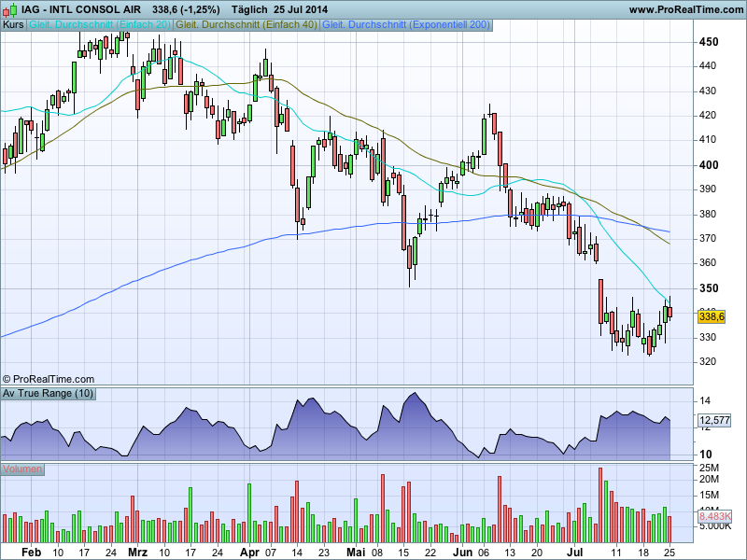The image size is (747, 560).
Task: Select the Gleit. Durchschnitt (Exponentiell 200) label
Action: click(x=406, y=24)
